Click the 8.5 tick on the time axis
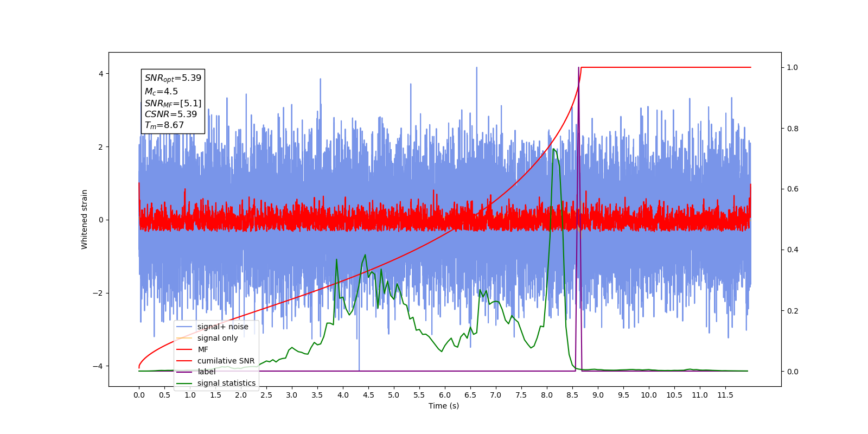Screen dimensions: 868x434 572,395
